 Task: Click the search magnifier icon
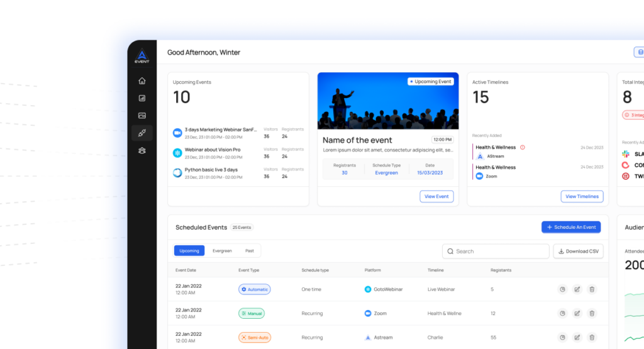tap(450, 252)
